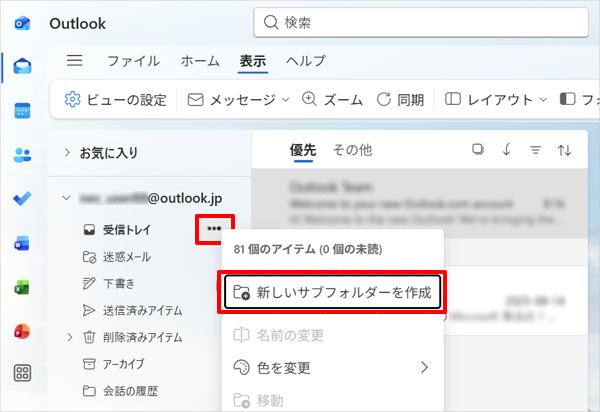Viewport: 600px width, 412px height.
Task: Click the select-all messages icon
Action: 478,149
